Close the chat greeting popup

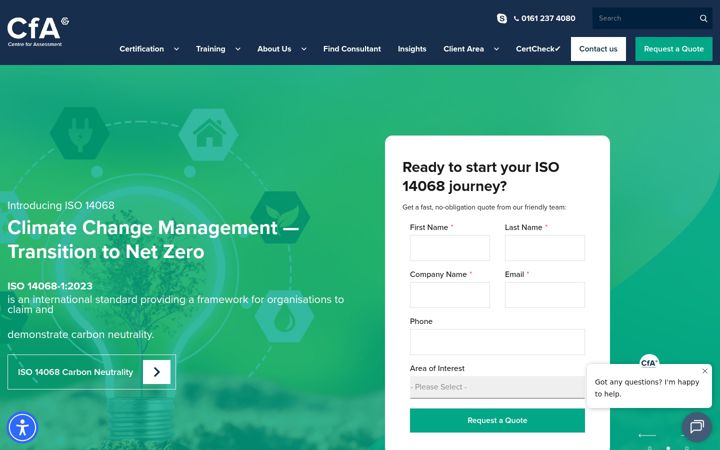click(705, 371)
